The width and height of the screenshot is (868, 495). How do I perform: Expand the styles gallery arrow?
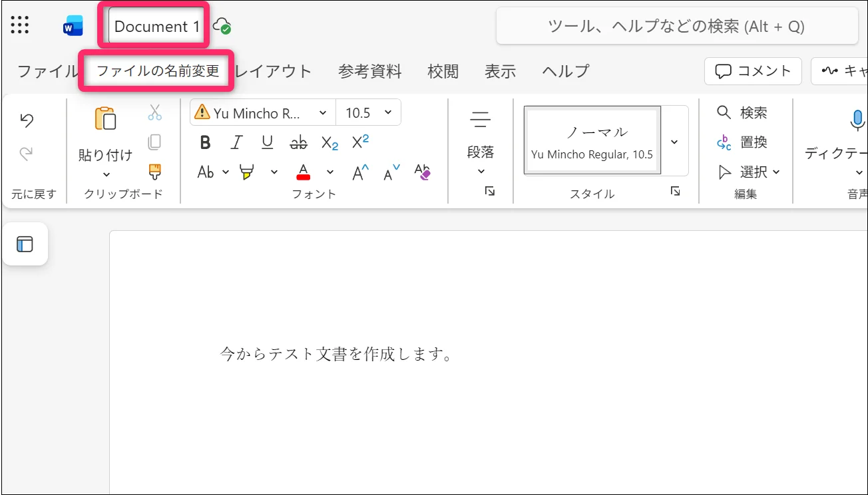coord(674,142)
